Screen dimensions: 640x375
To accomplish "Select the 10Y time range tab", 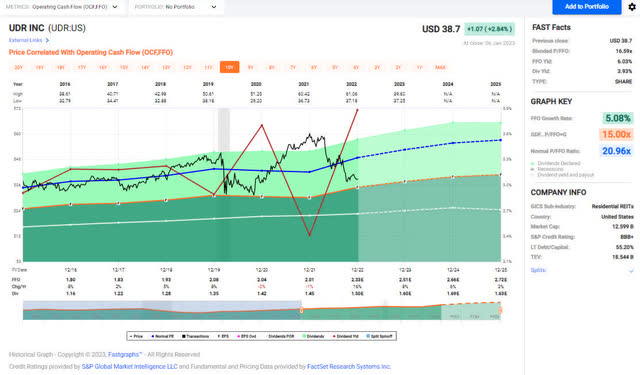I will pyautogui.click(x=229, y=67).
